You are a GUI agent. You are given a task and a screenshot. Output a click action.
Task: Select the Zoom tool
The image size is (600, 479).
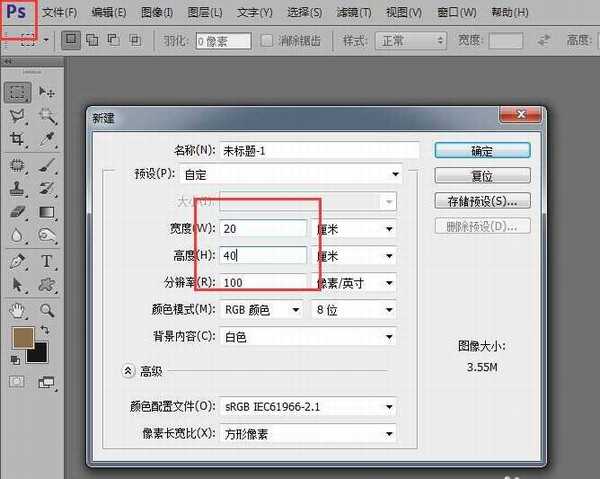(x=47, y=311)
